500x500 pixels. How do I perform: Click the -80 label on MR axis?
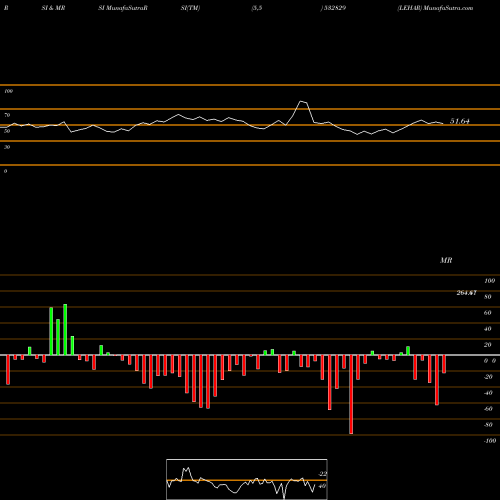pos(488,425)
